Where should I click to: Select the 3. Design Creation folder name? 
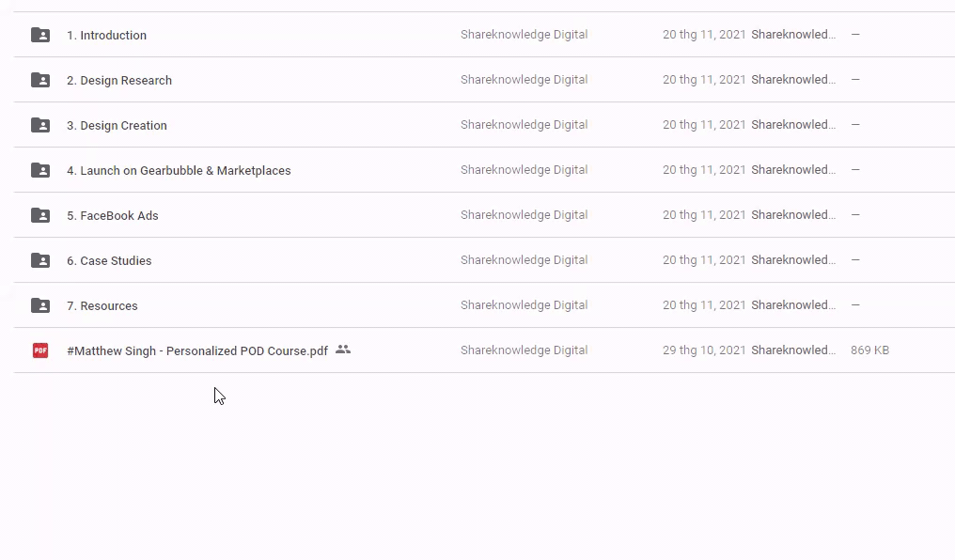click(117, 126)
